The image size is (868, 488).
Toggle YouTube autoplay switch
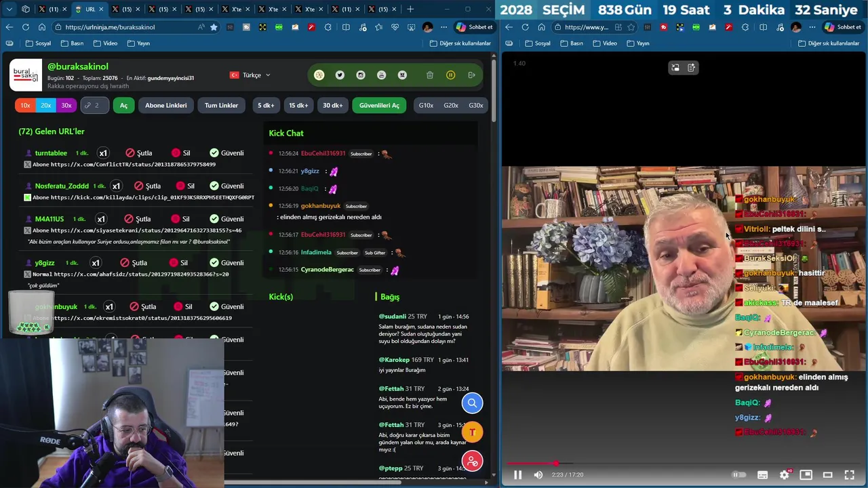(x=739, y=475)
